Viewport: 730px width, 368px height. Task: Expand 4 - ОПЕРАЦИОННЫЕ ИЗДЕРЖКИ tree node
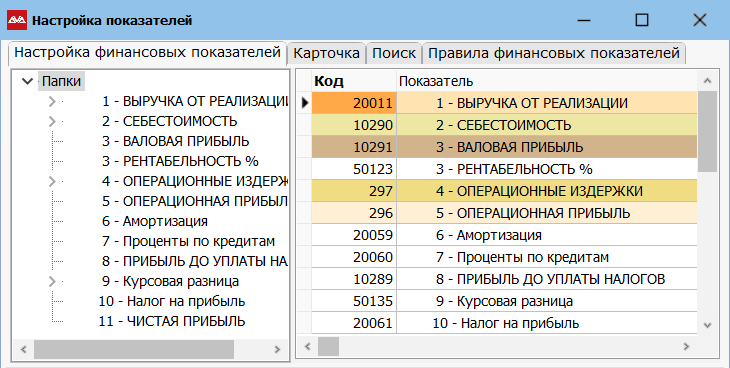pos(52,181)
